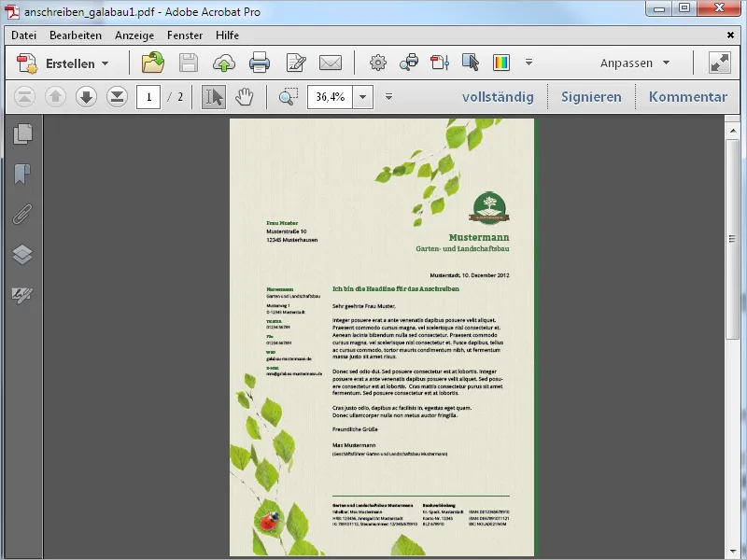Click the 'Garten- und Landschaftsbau' subtitle under logo
The image size is (747, 560).
[462, 248]
